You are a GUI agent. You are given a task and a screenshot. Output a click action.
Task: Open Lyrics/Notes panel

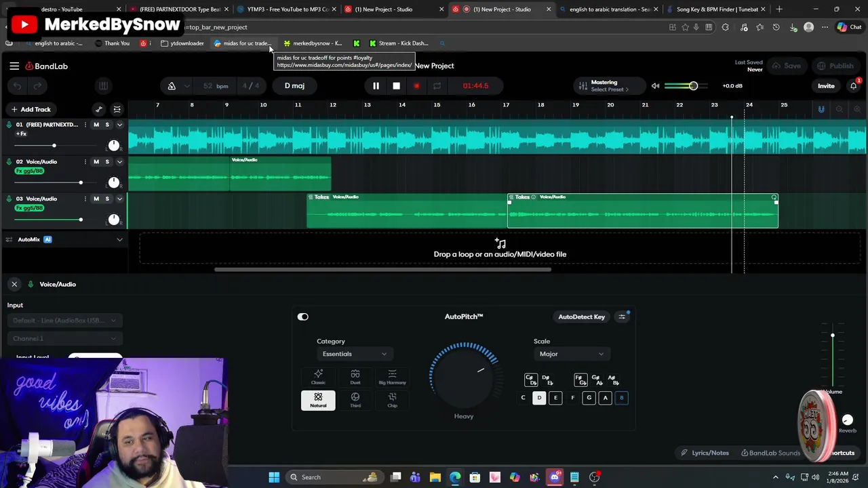705,453
